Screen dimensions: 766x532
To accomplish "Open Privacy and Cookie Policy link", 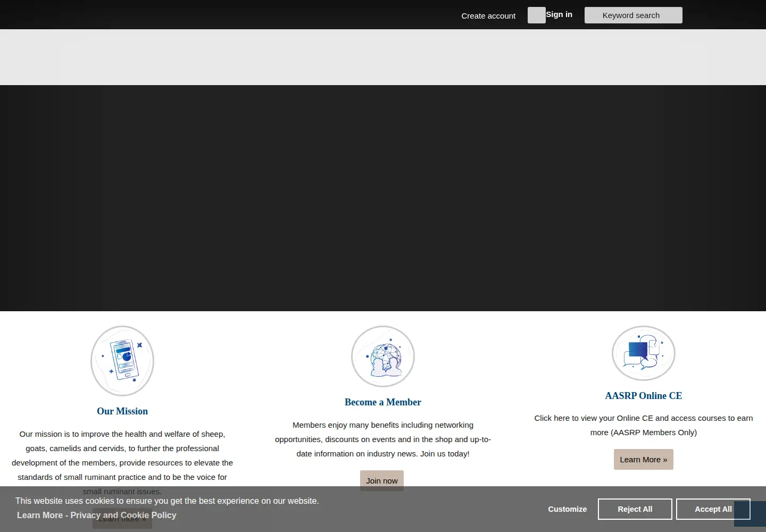I will tap(96, 515).
